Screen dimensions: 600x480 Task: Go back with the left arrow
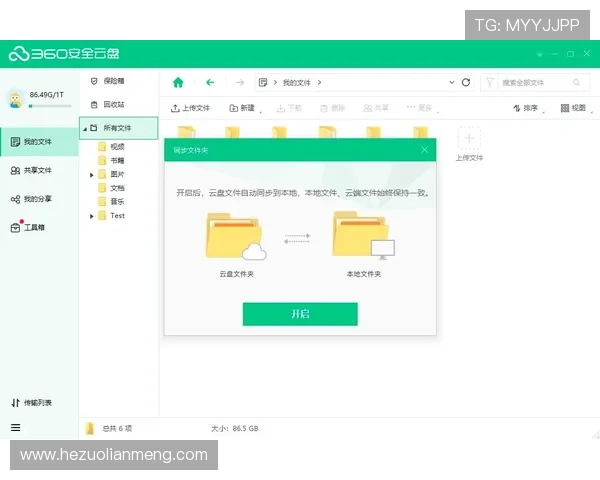210,82
